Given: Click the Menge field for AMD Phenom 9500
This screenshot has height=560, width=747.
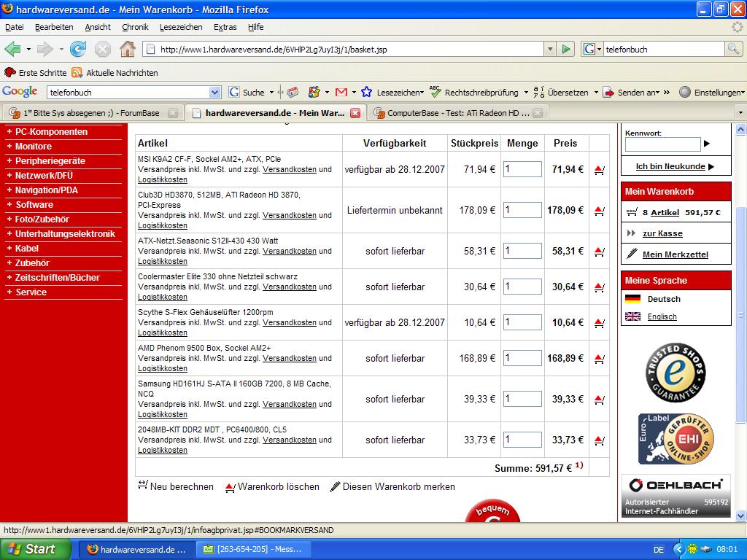Looking at the screenshot, I should tap(522, 358).
